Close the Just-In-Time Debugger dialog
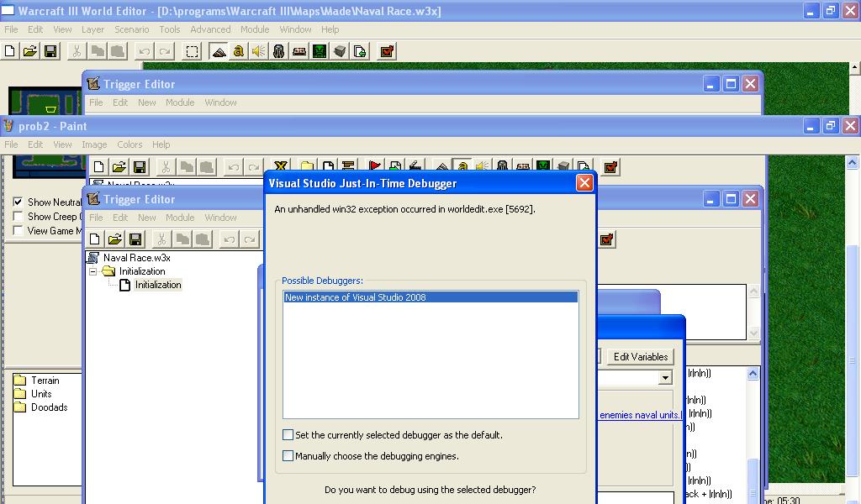The height and width of the screenshot is (504, 861). (585, 182)
